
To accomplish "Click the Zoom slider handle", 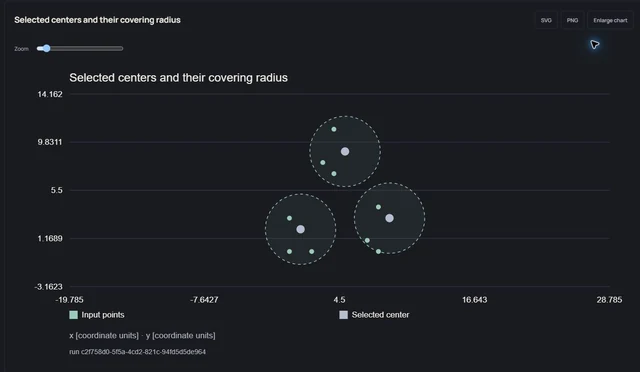I will click(x=47, y=48).
